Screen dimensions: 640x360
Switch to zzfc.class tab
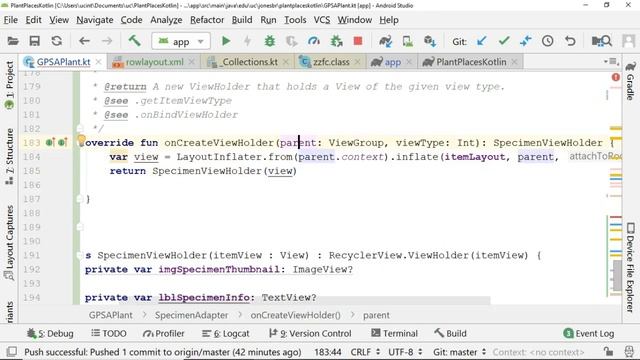[x=331, y=62]
